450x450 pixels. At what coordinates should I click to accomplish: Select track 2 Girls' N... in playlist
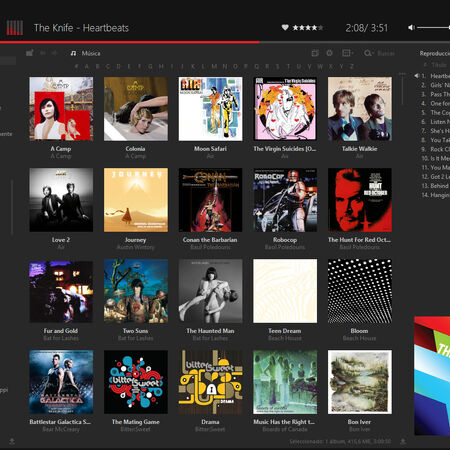[x=435, y=85]
